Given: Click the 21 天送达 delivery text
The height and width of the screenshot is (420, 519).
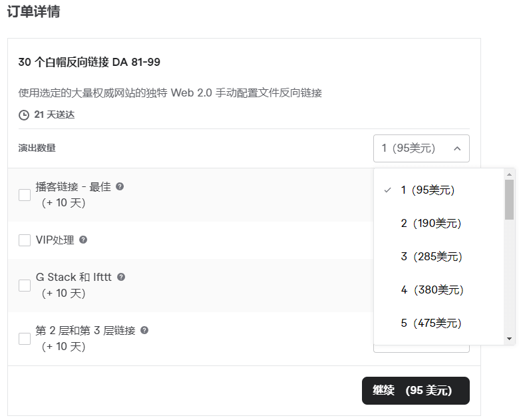Looking at the screenshot, I should pos(55,114).
